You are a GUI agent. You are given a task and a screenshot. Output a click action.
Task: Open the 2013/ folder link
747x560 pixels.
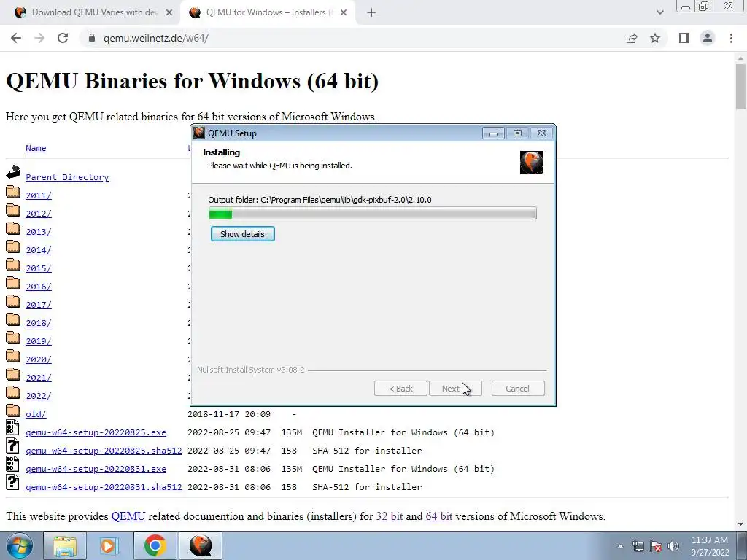click(39, 232)
